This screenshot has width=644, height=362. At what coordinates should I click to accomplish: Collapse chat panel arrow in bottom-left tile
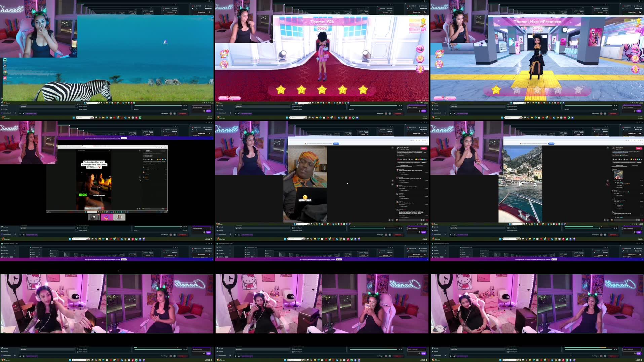(190, 246)
